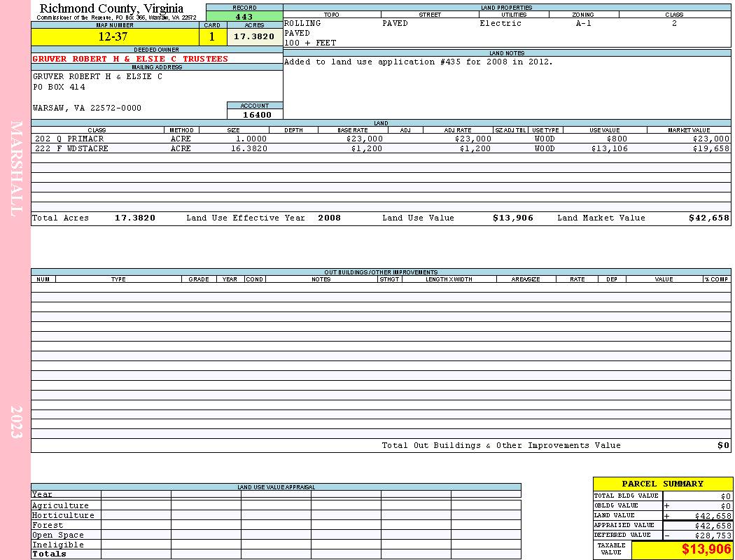The height and width of the screenshot is (560, 735).
Task: Click the OUT BUILDINGS/OTHER IMPROVEMENTS header
Action: 381,272
